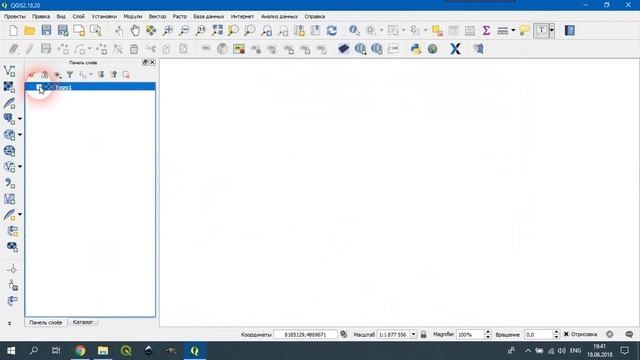Expand the measure tool dropdown arrow
The width and height of the screenshot is (640, 360).
[513, 31]
